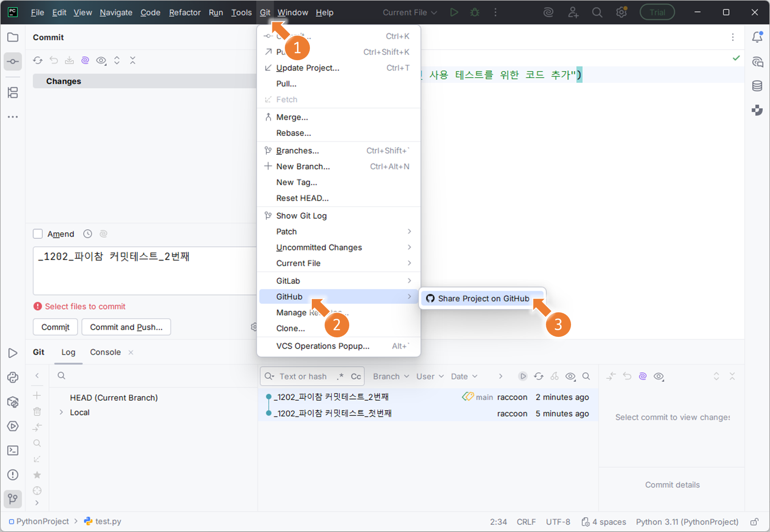This screenshot has height=532, width=770.
Task: Open the Problems warning icon in sidebar
Action: [x=13, y=475]
